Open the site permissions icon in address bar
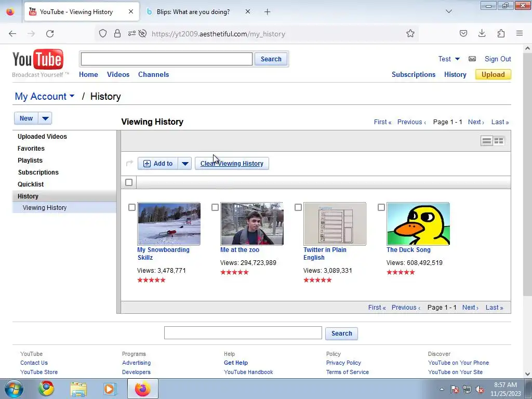 [131, 34]
